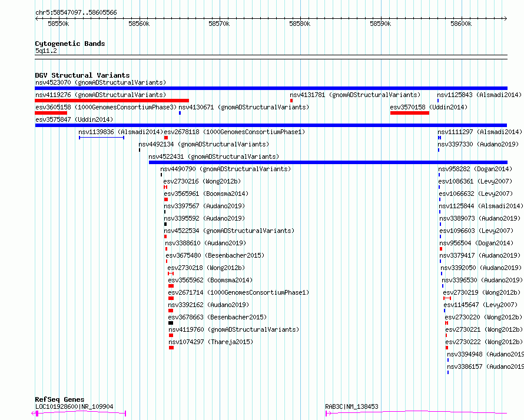Select nsv1125844 (Alsmadi2014) label
The height and width of the screenshot is (420, 524).
coord(481,206)
